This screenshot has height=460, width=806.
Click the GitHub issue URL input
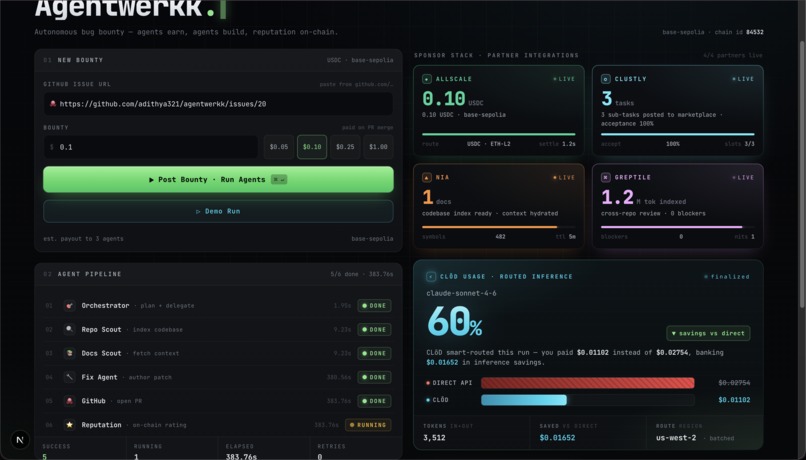coord(218,104)
